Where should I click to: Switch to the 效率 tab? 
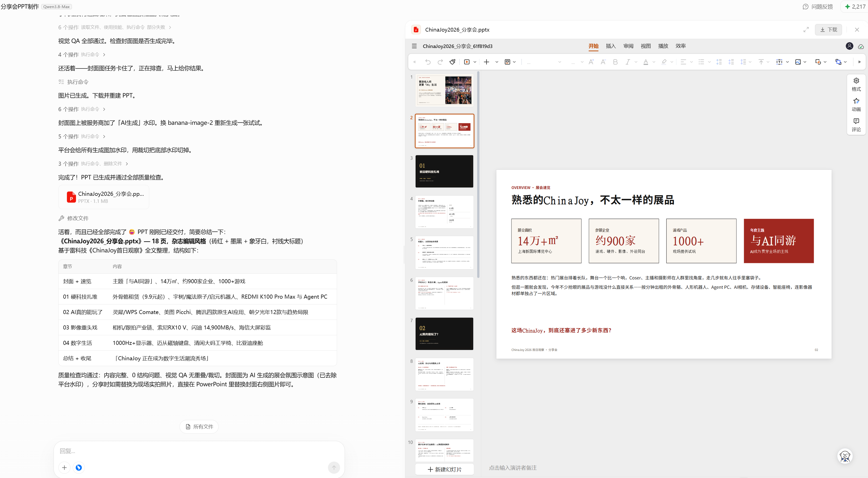[x=680, y=46]
